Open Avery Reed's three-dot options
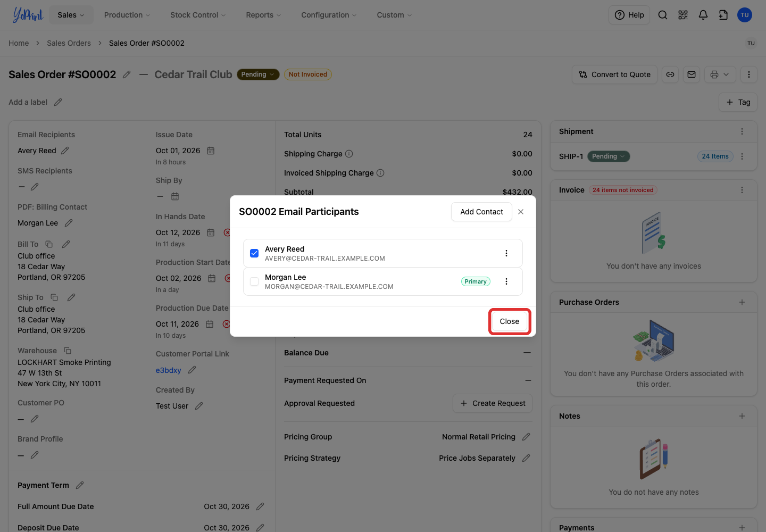The height and width of the screenshot is (532, 766). pos(506,253)
